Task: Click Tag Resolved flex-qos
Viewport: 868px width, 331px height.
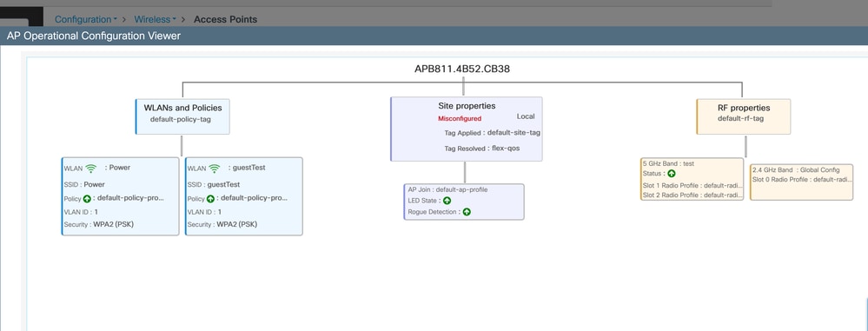Action: (x=481, y=149)
